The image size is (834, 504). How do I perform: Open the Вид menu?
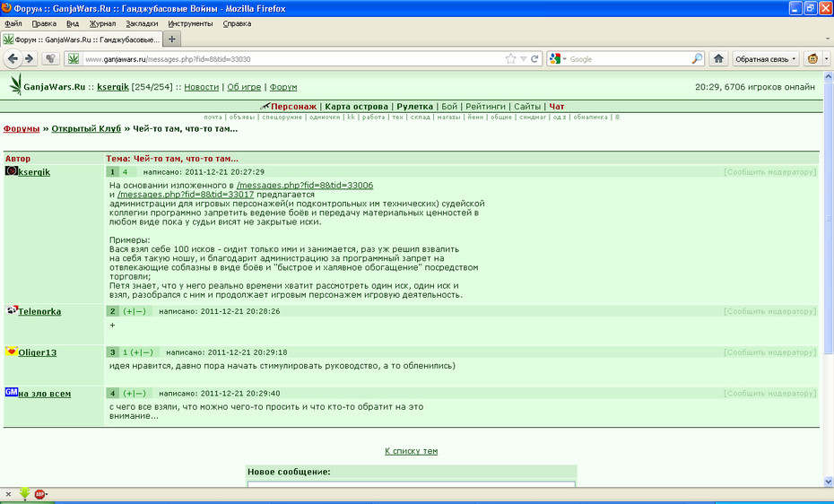point(73,23)
